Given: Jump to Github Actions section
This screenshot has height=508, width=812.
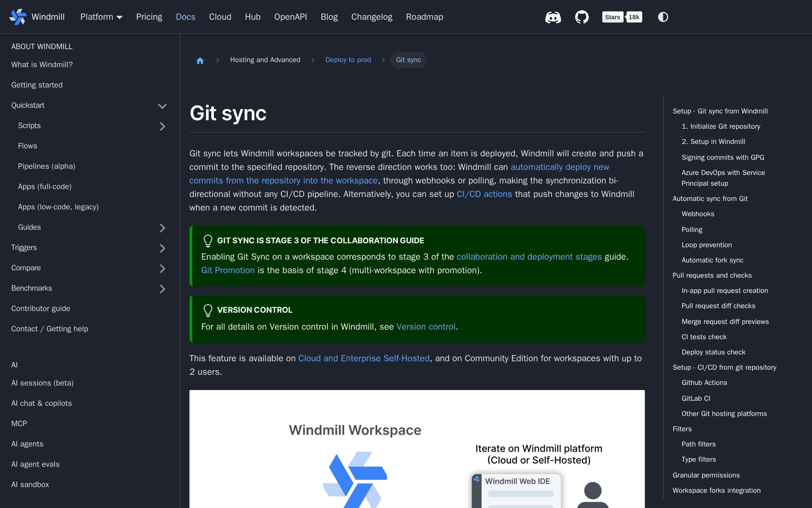Looking at the screenshot, I should pos(704,383).
